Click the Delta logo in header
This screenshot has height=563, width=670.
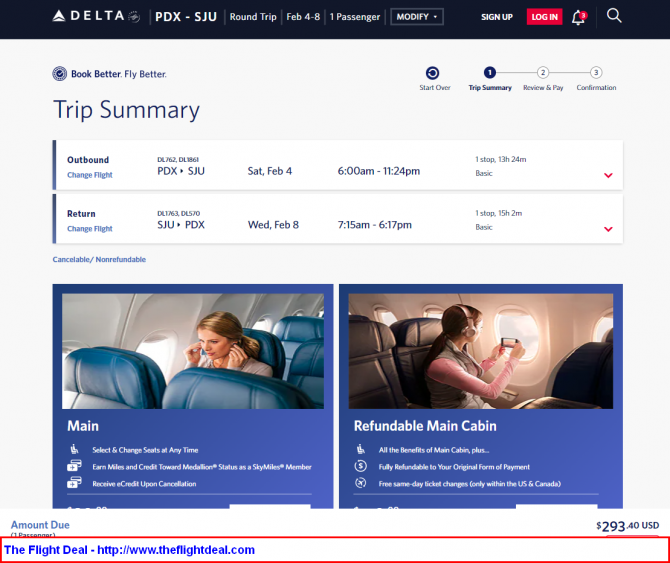point(96,17)
